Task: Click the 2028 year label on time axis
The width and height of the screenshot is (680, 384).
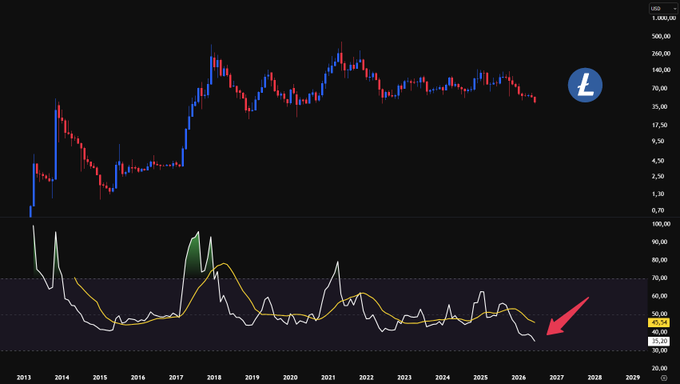Action: click(595, 377)
